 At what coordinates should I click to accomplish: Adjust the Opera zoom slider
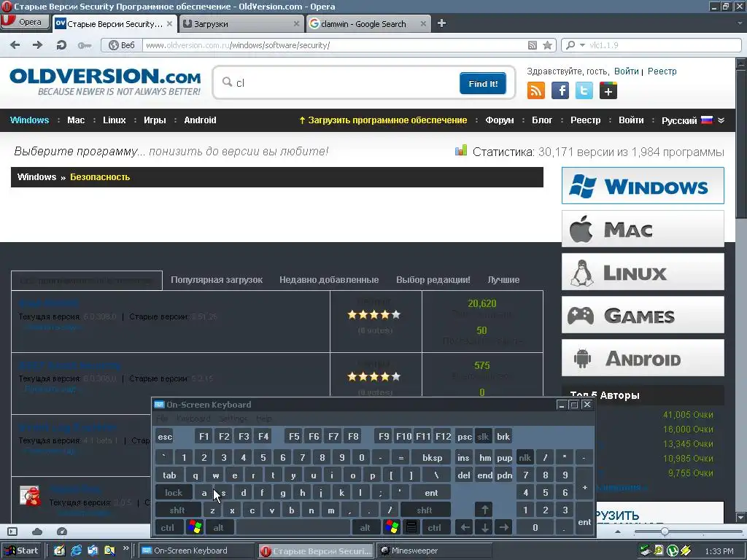(665, 532)
